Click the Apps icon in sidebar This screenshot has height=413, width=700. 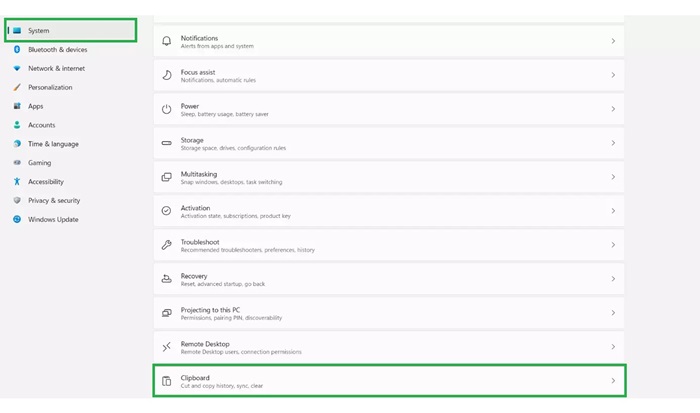pyautogui.click(x=17, y=106)
